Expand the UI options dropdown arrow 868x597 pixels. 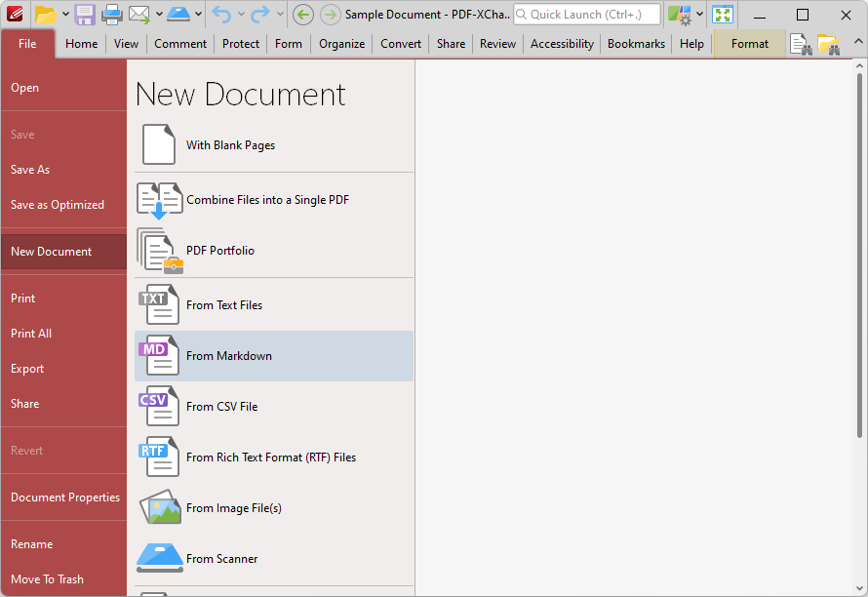coord(699,15)
